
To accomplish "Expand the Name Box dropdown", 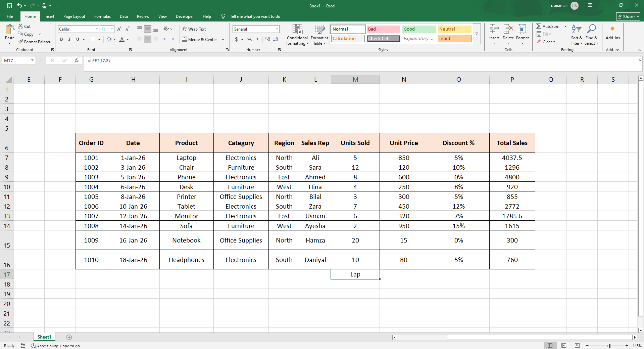I will pos(32,60).
